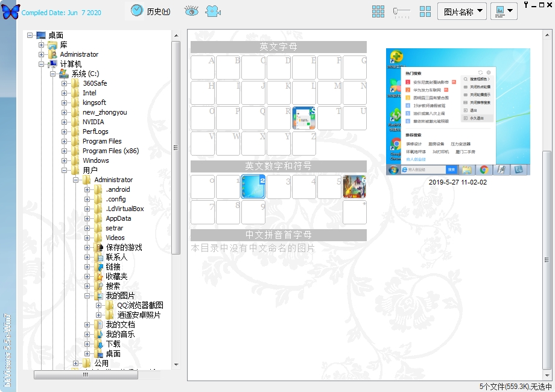Image resolution: width=555 pixels, height=392 pixels.
Task: Select the NVIDIA folder
Action: coord(94,122)
